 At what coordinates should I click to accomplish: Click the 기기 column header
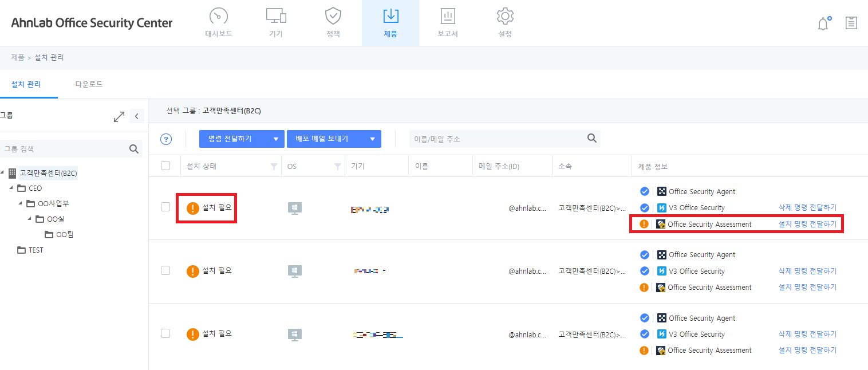[x=358, y=167]
